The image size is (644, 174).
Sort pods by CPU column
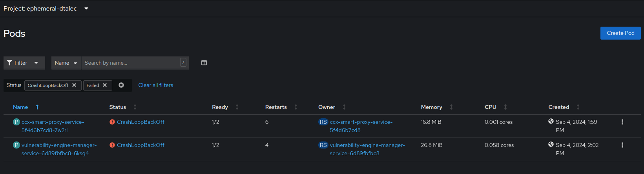click(x=491, y=107)
